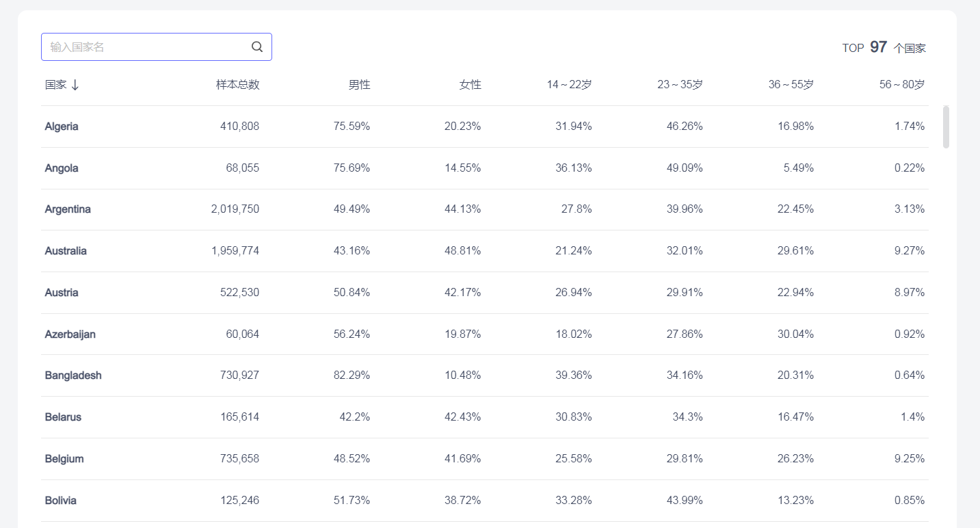Open the Argentina row
The width and height of the screenshot is (980, 528).
point(68,209)
